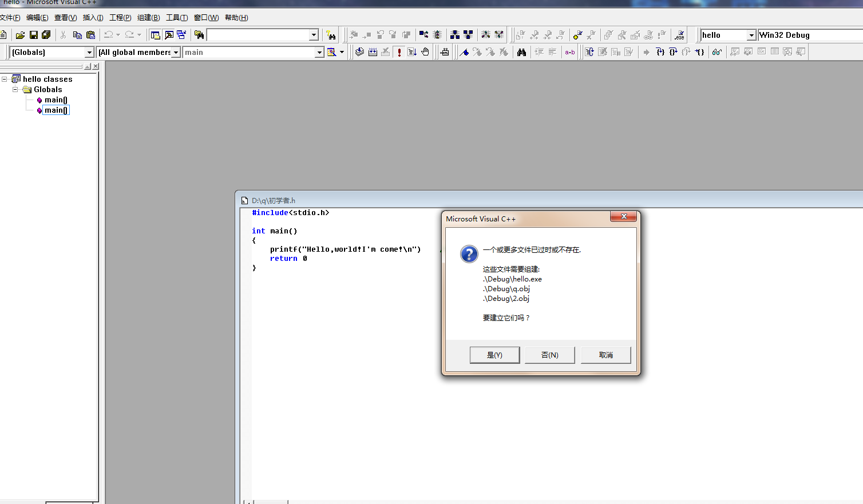Open the 插入(I) menu
This screenshot has height=504, width=863.
click(x=93, y=18)
